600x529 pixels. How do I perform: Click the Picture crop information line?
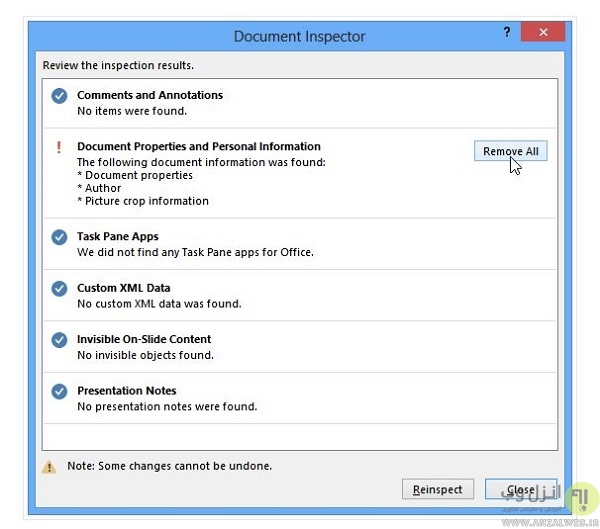point(146,201)
